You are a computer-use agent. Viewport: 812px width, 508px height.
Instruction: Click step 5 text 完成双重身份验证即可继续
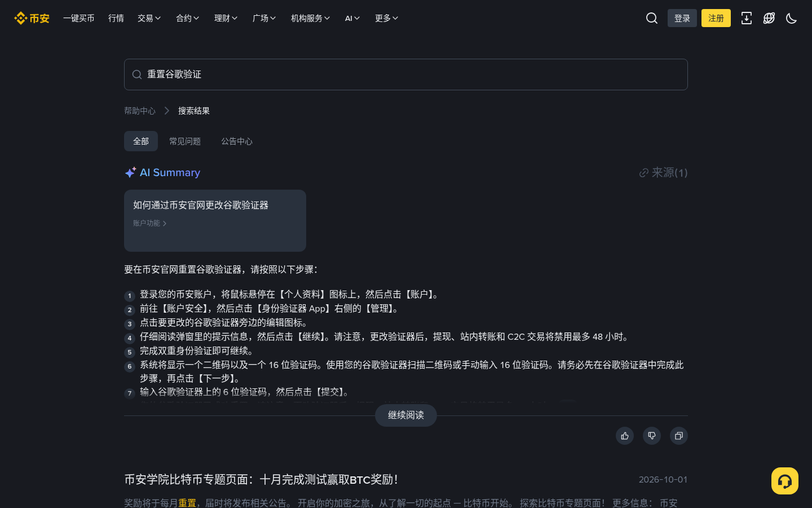point(197,351)
